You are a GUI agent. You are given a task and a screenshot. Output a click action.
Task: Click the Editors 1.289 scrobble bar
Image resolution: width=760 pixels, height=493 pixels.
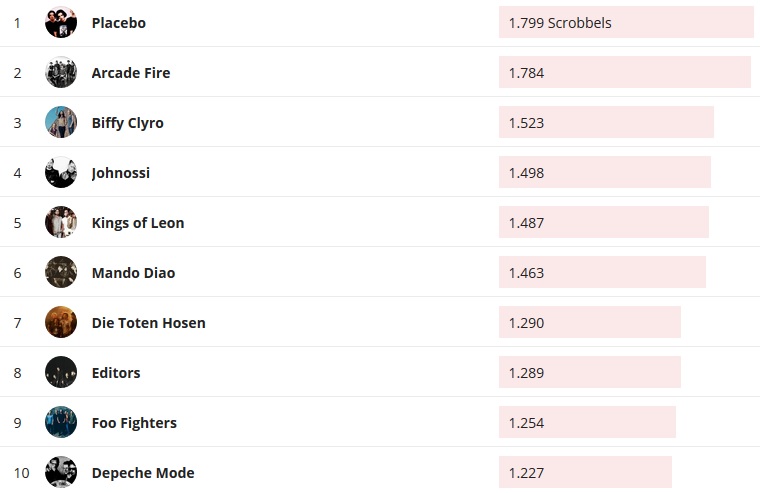(x=589, y=372)
